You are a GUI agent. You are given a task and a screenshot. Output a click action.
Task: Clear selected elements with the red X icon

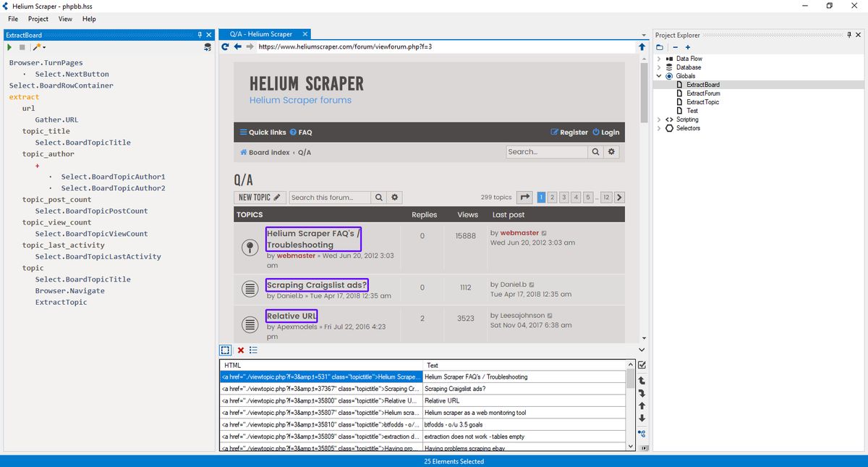[240, 350]
